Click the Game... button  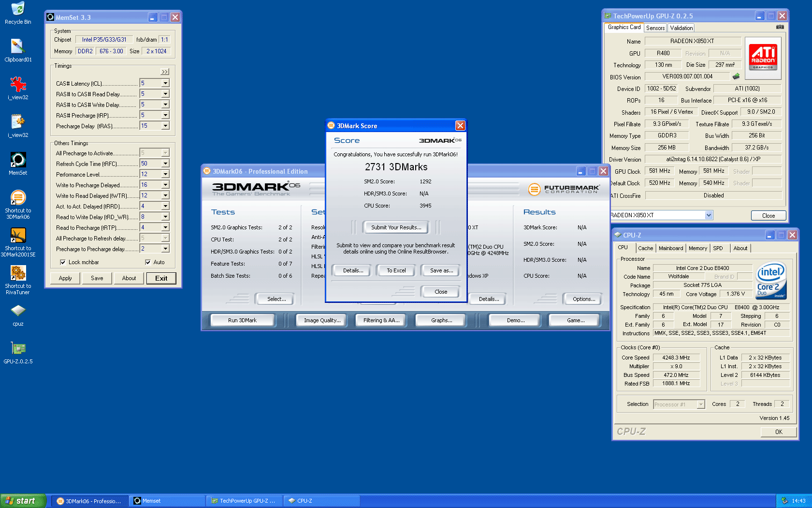tap(576, 320)
